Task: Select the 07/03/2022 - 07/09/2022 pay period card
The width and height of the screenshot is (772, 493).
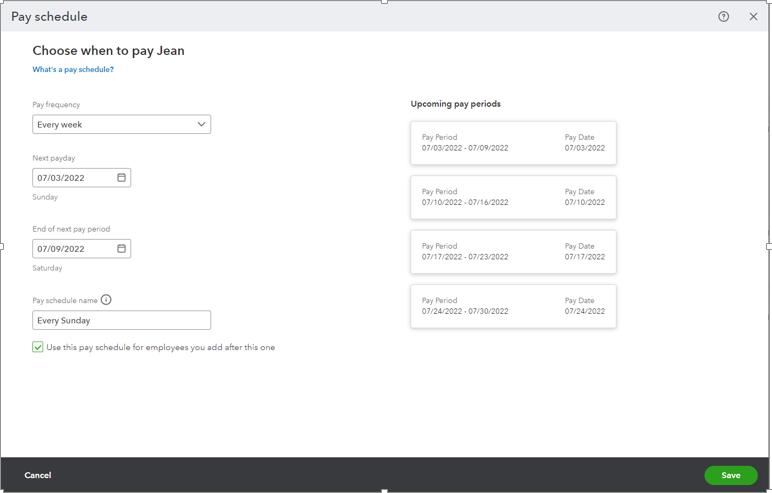Action: [513, 143]
